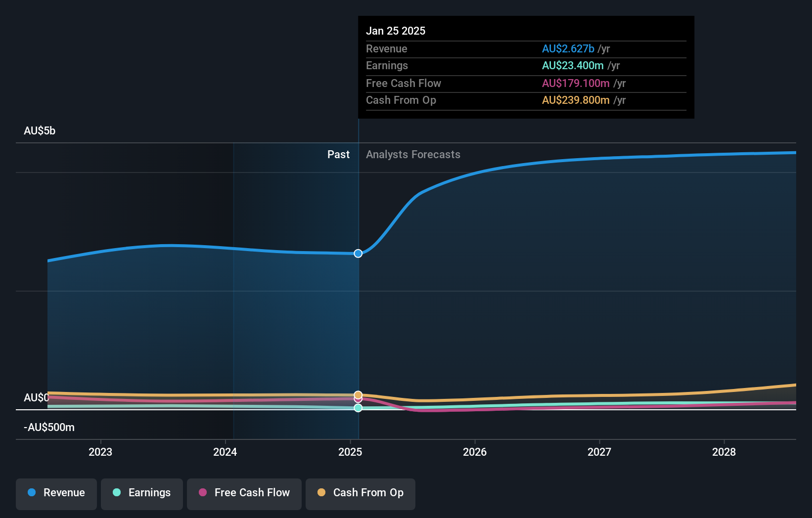
Task: Click the Past section label
Action: pyautogui.click(x=338, y=155)
